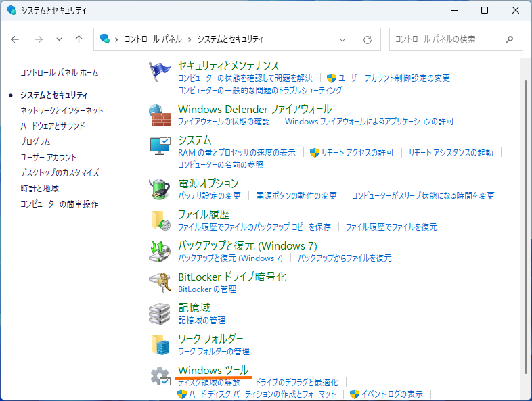Screen dimensions: 532x401
Task: Open ネットワークとインターネット category
Action: pyautogui.click(x=62, y=110)
